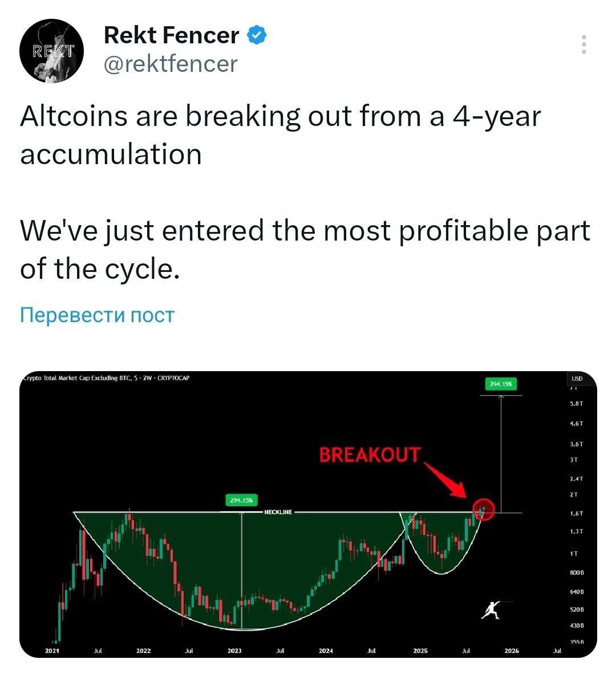Click the 294.15% label near the neckline

(241, 500)
